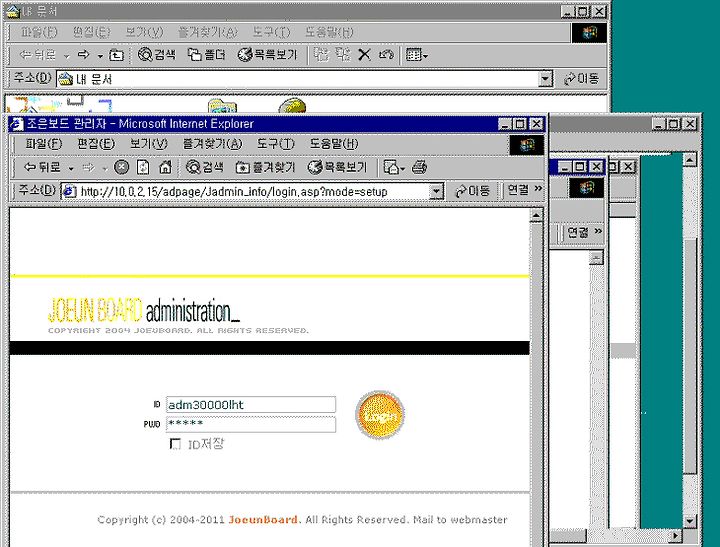Click the Print icon in Internet Explorer toolbar
The image size is (720, 547).
[x=419, y=167]
